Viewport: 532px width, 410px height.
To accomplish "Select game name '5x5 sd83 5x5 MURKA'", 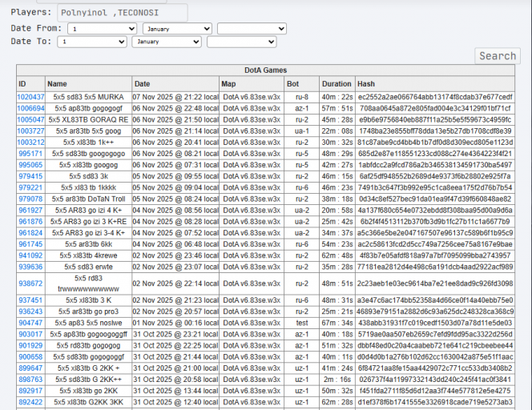I will [89, 97].
